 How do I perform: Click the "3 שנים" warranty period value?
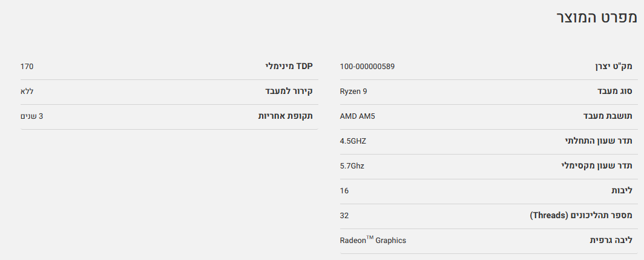click(32, 116)
